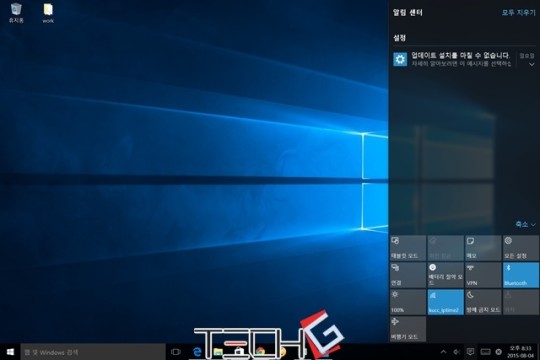Click the Windows search box
This screenshot has height=360, width=540.
[x=93, y=352]
